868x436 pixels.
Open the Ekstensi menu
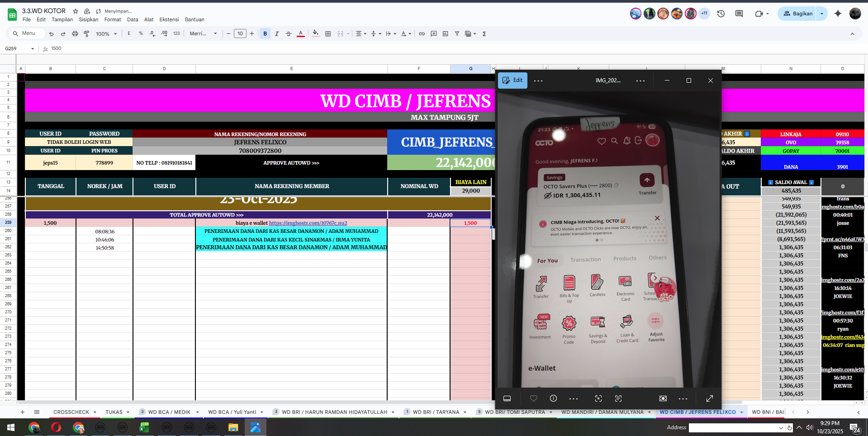click(169, 19)
